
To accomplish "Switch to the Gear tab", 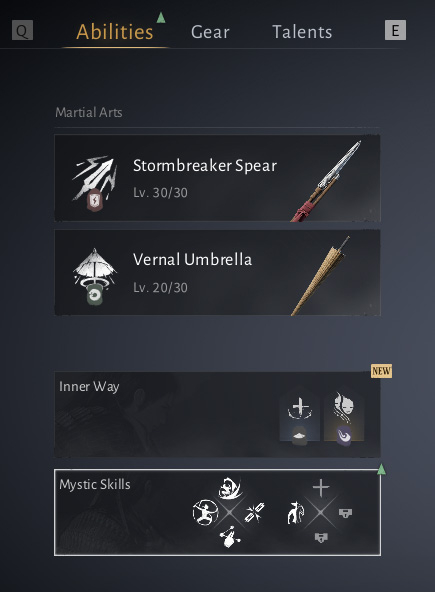I will 210,32.
